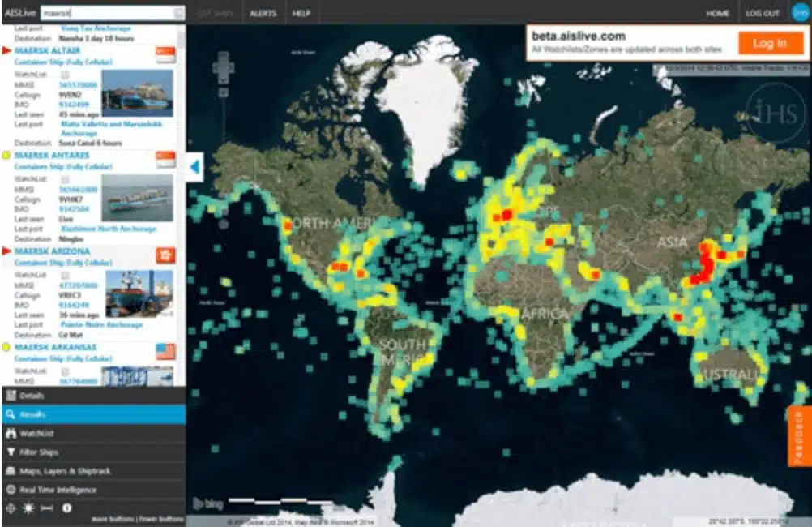Click the user avatar icon at top right
812x527 pixels.
coord(800,12)
